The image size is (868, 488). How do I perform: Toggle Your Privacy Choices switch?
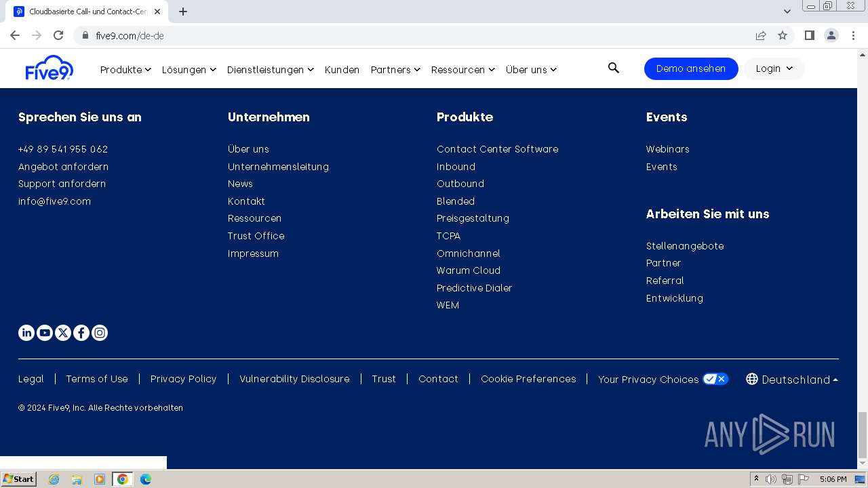tap(715, 379)
